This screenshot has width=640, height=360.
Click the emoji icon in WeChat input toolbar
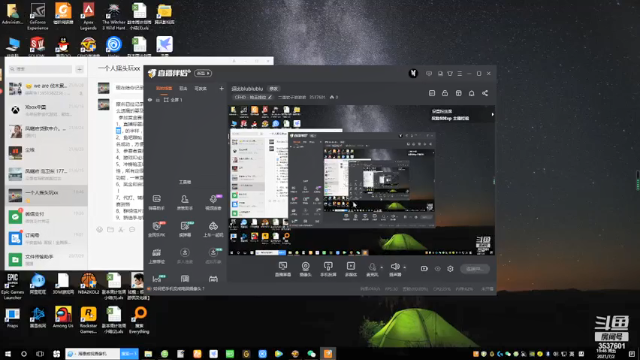point(99,230)
